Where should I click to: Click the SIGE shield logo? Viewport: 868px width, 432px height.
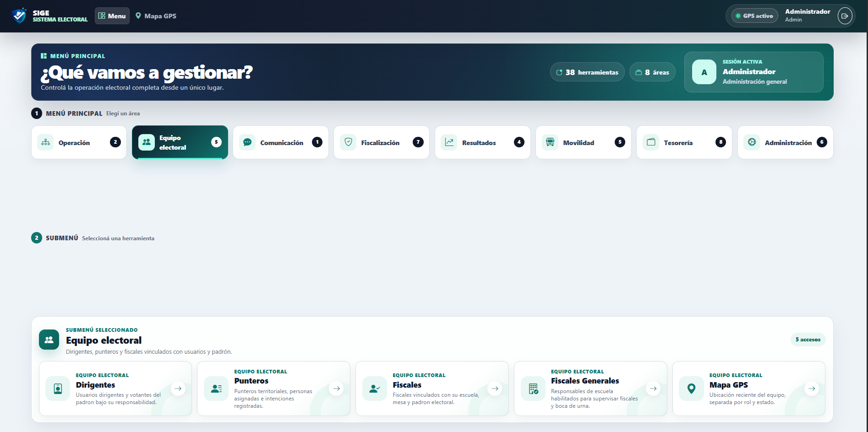coord(19,16)
